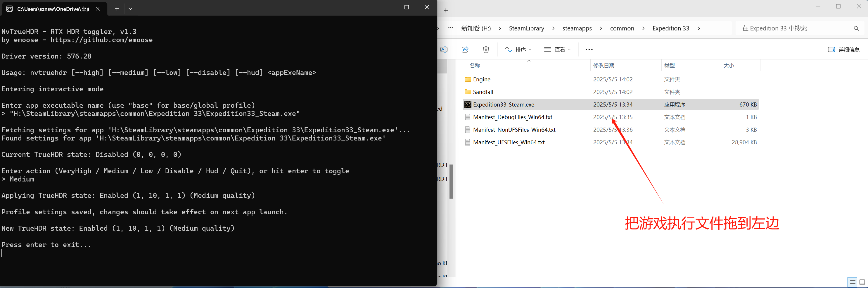Image resolution: width=868 pixels, height=288 pixels.
Task: Open the 排序 sort dropdown
Action: [x=518, y=50]
